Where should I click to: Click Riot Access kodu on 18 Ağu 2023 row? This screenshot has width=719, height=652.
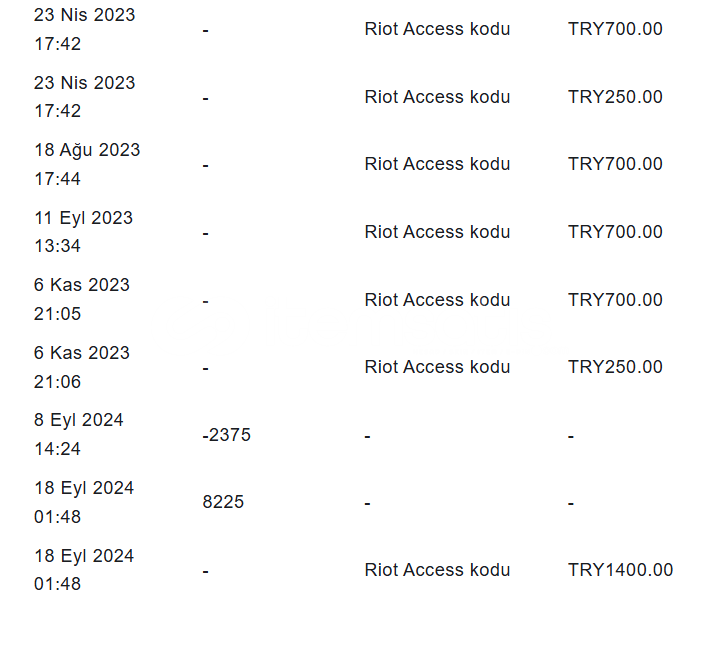pyautogui.click(x=437, y=164)
